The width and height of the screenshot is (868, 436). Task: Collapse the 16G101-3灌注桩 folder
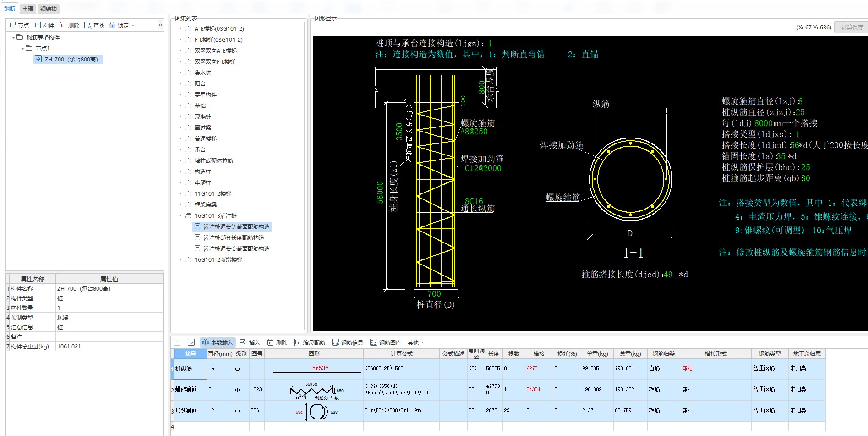[180, 215]
